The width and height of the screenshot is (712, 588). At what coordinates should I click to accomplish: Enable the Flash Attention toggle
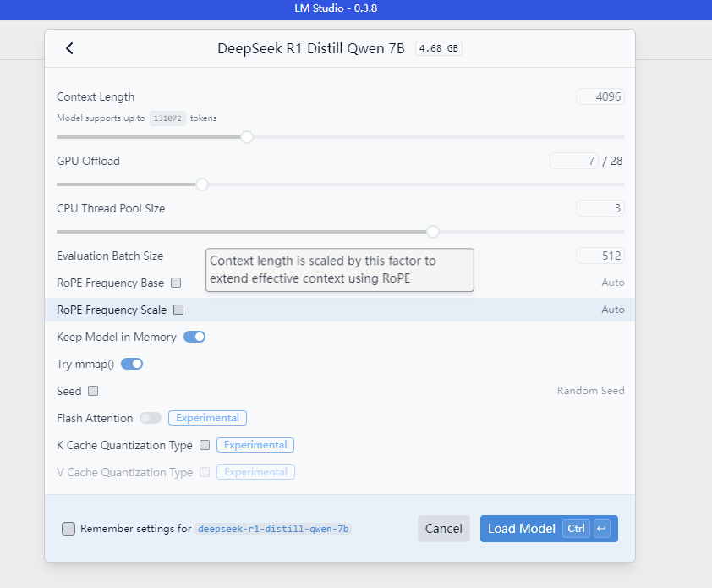pos(151,418)
